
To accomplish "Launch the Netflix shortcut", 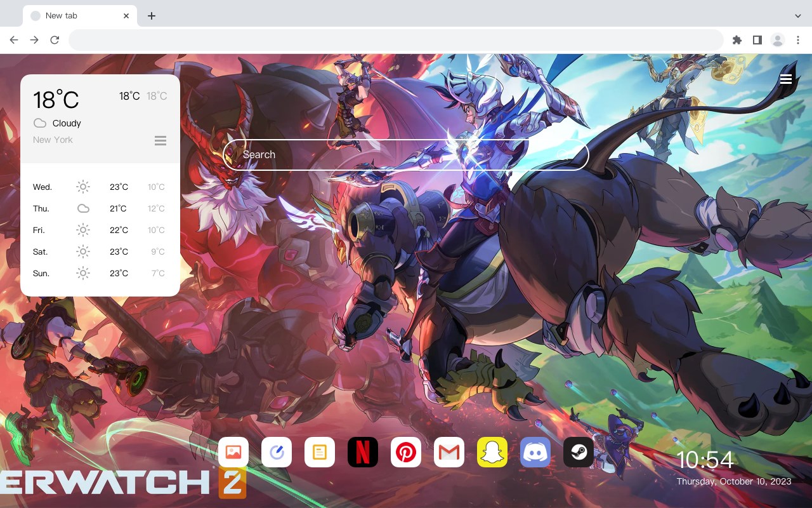I will pos(363,452).
